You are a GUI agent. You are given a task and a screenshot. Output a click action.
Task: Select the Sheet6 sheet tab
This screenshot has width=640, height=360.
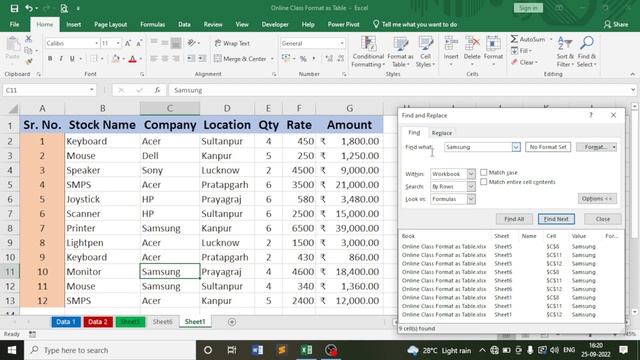click(x=162, y=322)
